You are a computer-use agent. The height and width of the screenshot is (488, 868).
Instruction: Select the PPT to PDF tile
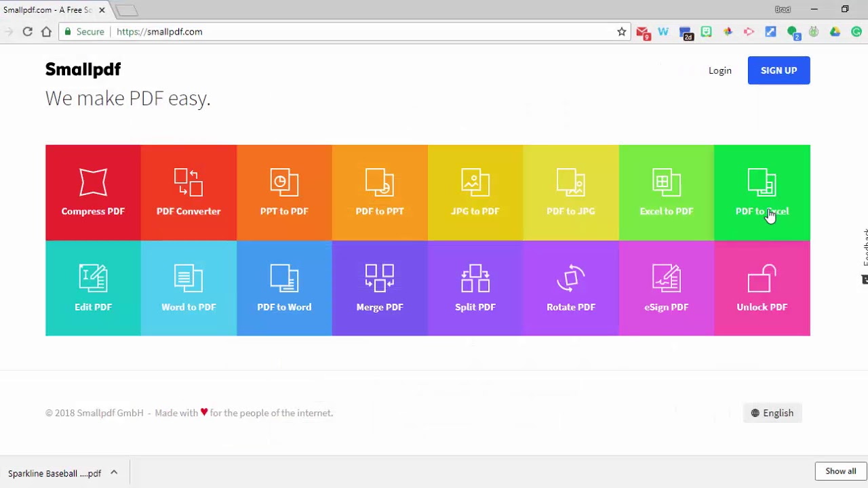(284, 192)
